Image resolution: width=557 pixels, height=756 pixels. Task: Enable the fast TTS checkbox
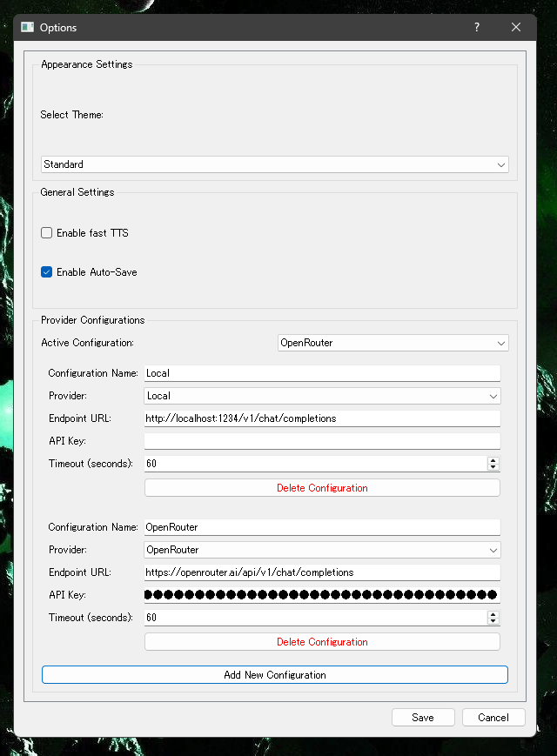click(x=47, y=233)
